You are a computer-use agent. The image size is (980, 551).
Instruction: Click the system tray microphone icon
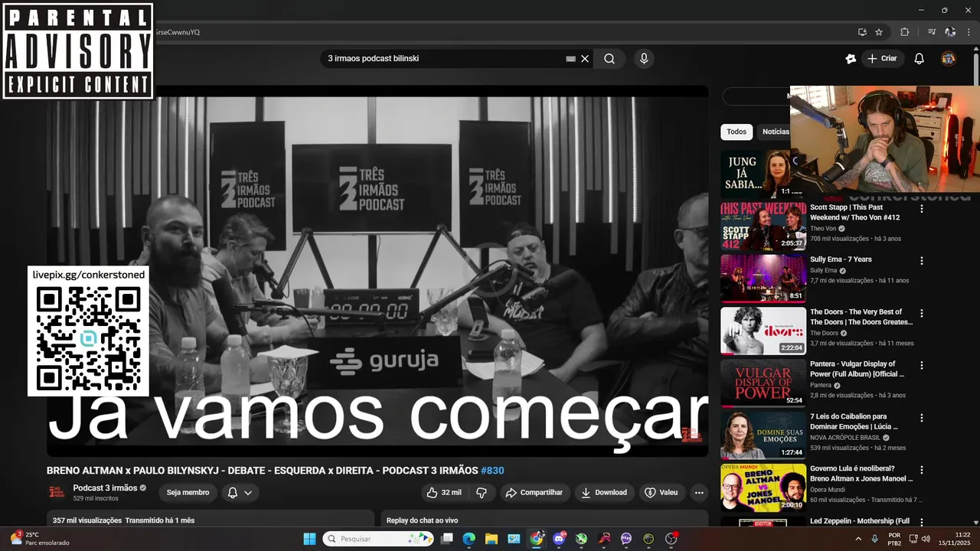pyautogui.click(x=875, y=539)
